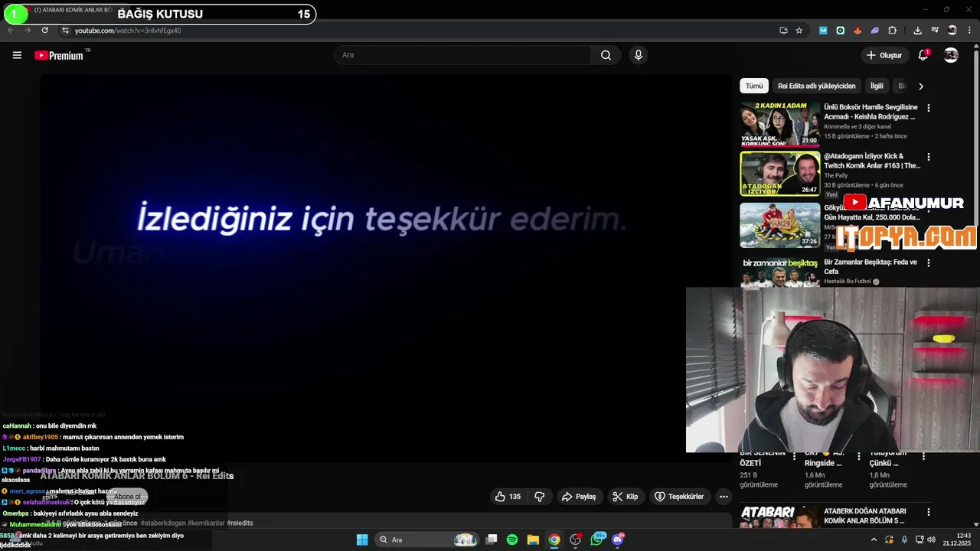The height and width of the screenshot is (551, 980).
Task: Click the Teşekkürler thanks button
Action: point(679,497)
